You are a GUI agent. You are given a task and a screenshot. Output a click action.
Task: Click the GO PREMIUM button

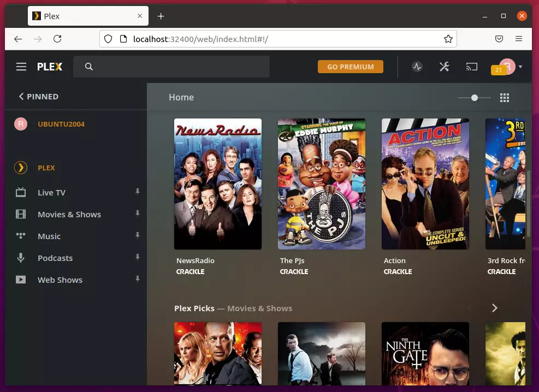(350, 67)
